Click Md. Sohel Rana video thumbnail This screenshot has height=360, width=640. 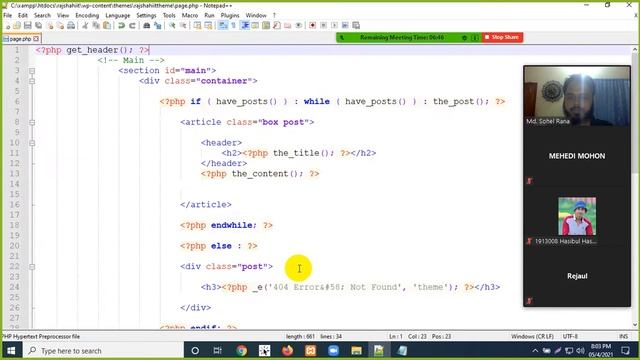click(577, 96)
